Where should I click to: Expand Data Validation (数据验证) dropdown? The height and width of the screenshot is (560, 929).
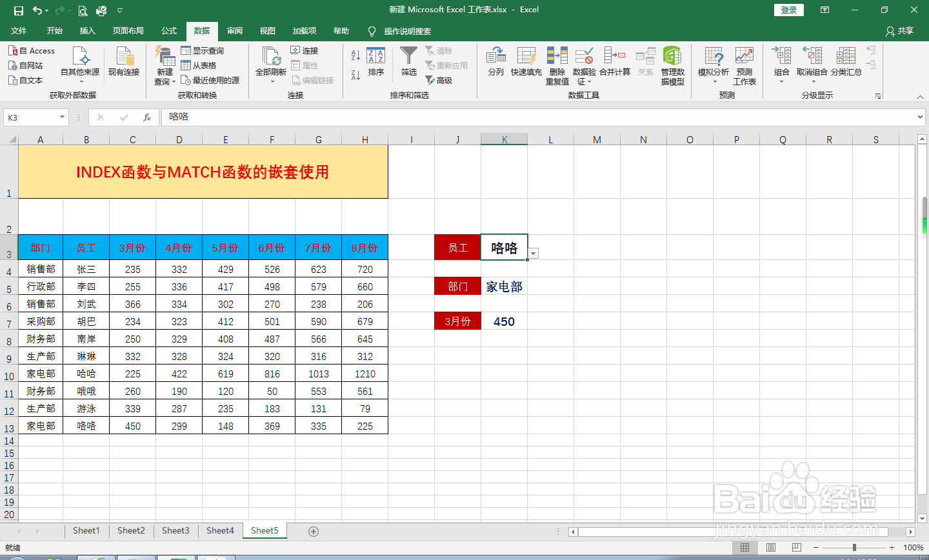click(x=589, y=82)
